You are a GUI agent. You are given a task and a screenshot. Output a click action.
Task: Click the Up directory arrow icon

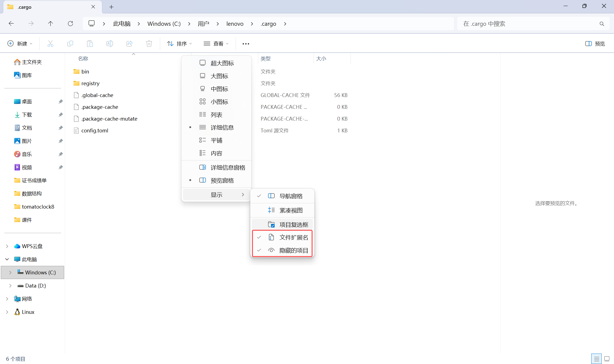click(50, 24)
